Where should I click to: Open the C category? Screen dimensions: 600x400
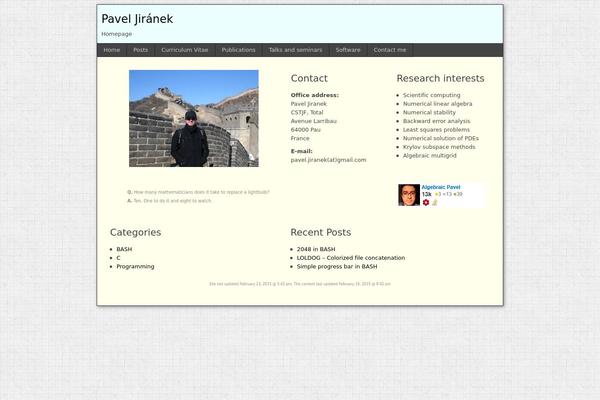118,258
